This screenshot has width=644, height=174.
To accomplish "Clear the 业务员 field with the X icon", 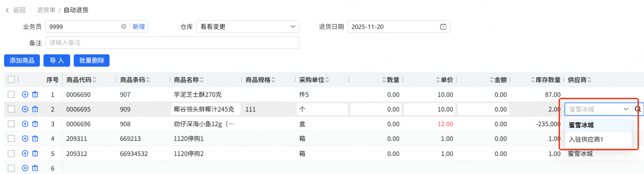I will [x=124, y=27].
